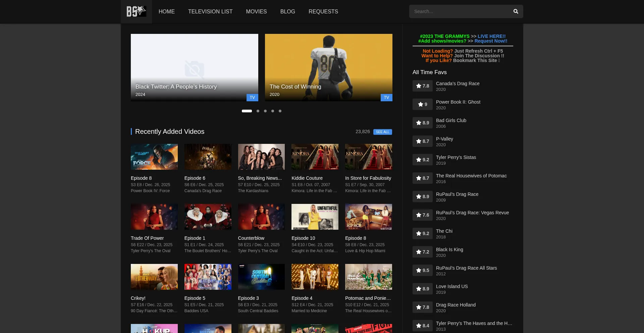Open the LIVE HERE!! Grammys link

(491, 36)
